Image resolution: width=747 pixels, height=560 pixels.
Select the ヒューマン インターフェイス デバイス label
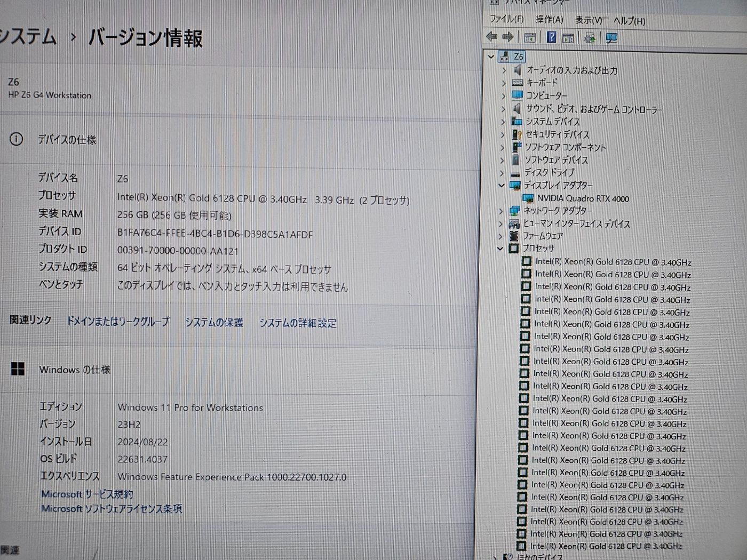click(576, 223)
